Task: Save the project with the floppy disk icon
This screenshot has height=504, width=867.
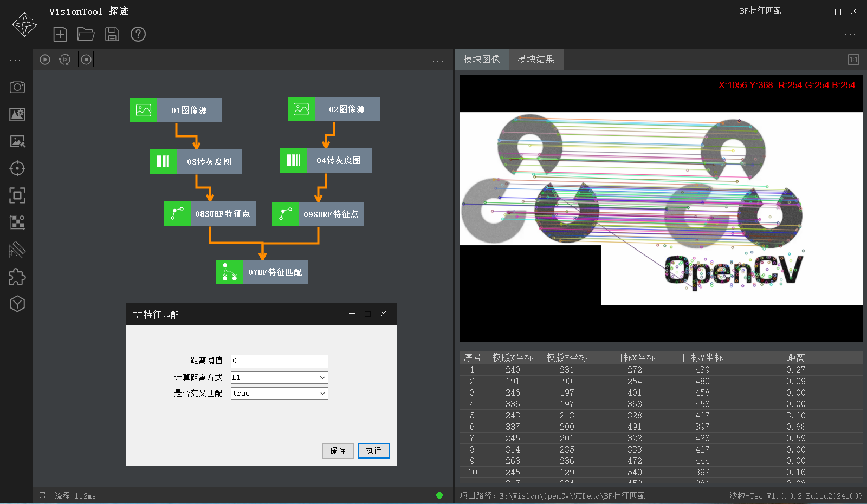Action: tap(112, 34)
